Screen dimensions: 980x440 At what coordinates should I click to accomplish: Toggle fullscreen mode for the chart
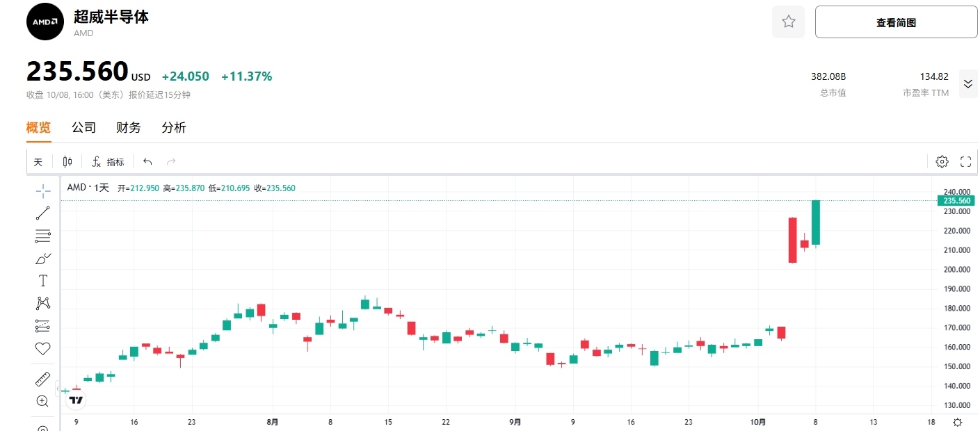click(965, 162)
